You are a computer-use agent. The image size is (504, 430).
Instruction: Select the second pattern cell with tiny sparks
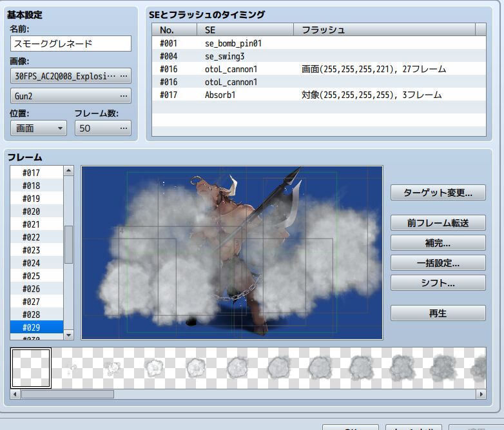(72, 368)
